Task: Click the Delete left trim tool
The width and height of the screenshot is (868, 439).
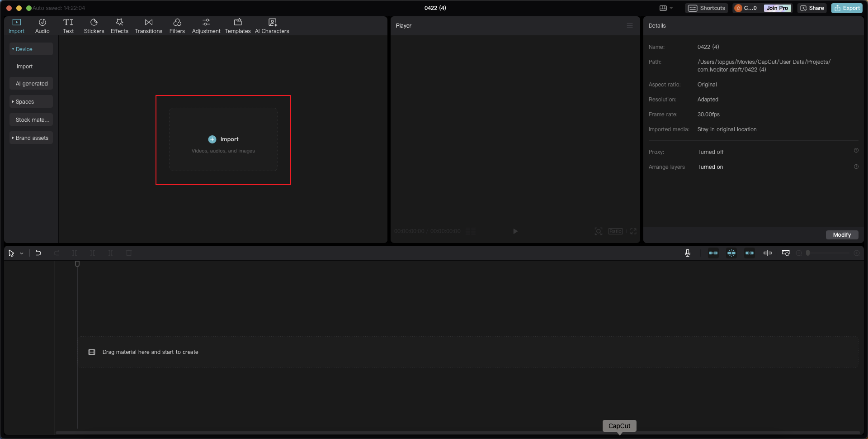Action: click(93, 253)
